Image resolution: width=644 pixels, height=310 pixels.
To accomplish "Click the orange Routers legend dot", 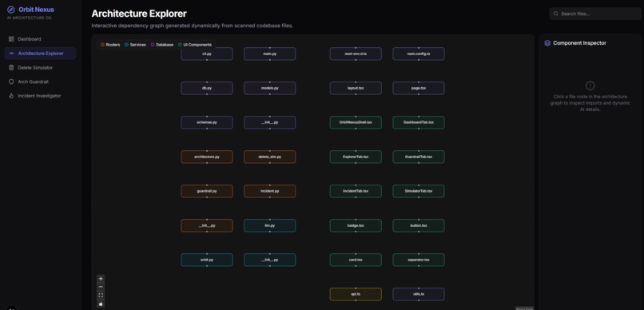I will [103, 45].
